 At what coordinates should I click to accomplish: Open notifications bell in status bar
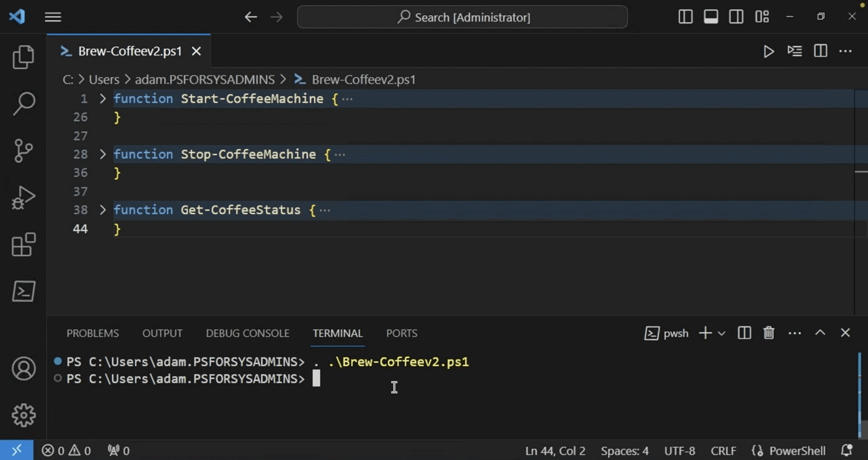click(847, 450)
